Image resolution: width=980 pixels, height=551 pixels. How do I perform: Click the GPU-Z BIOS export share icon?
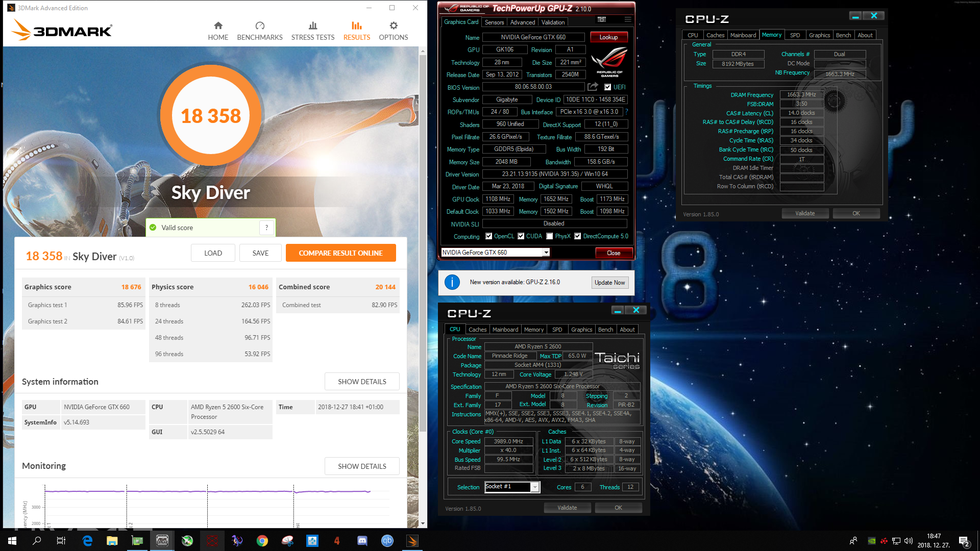pos(593,87)
